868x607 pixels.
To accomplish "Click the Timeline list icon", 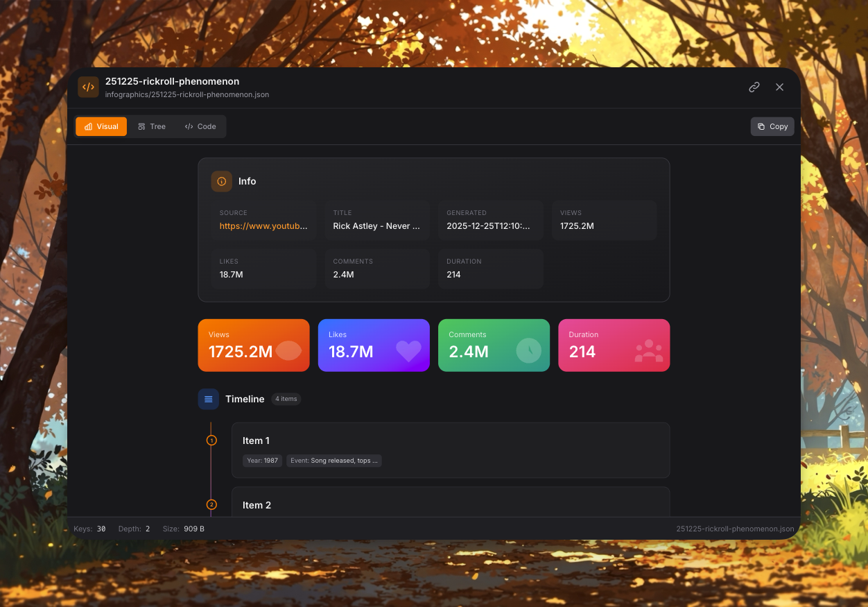I will [x=209, y=399].
